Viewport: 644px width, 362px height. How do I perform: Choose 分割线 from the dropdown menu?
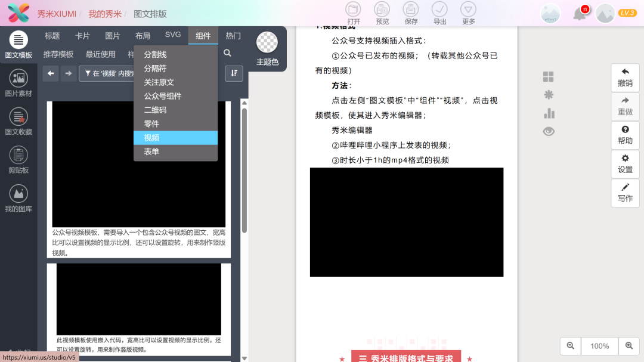(x=175, y=54)
